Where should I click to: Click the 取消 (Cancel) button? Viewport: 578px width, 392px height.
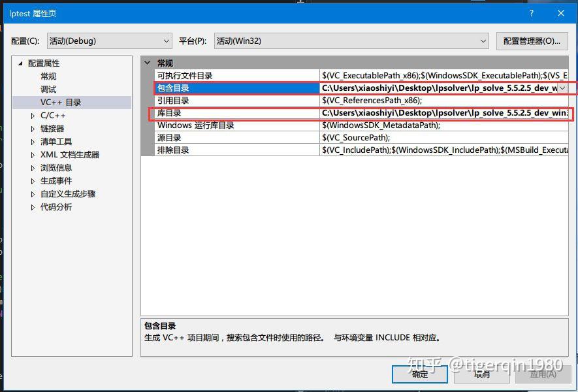coord(482,374)
